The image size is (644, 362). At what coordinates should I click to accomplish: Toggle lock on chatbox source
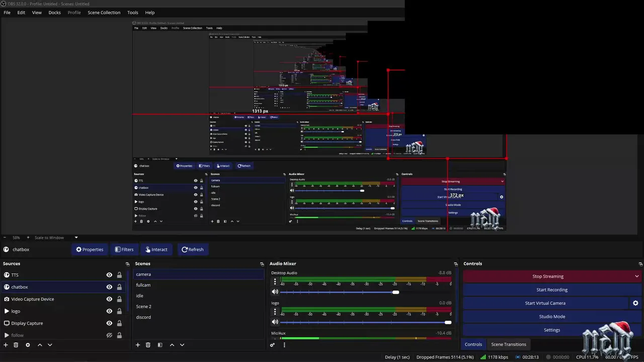pos(119,287)
